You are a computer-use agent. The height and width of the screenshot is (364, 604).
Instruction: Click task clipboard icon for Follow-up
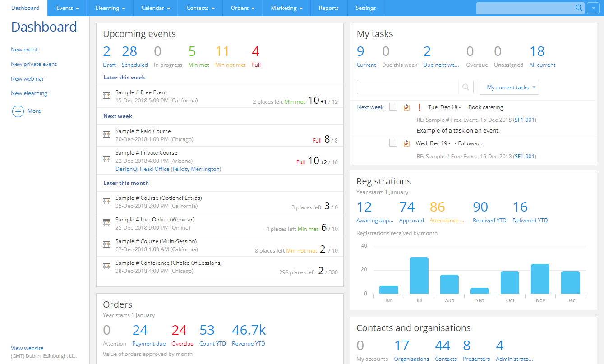pos(406,143)
